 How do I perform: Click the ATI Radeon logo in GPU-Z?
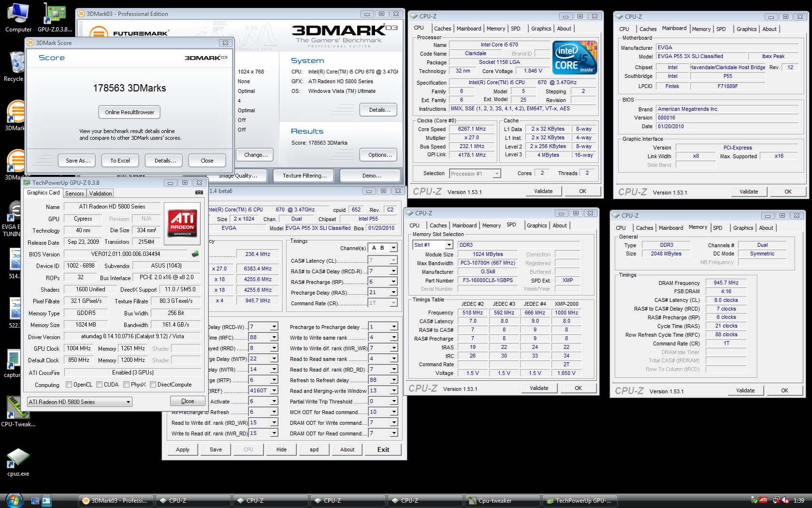pos(182,223)
